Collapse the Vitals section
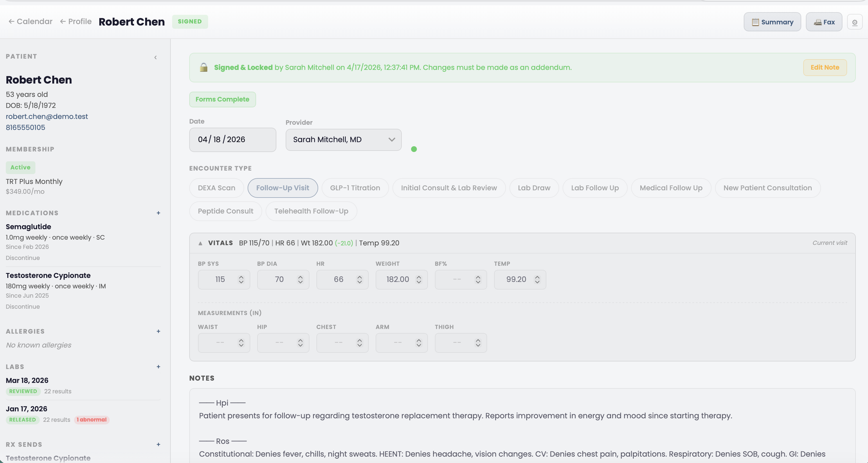The image size is (868, 463). pyautogui.click(x=200, y=243)
